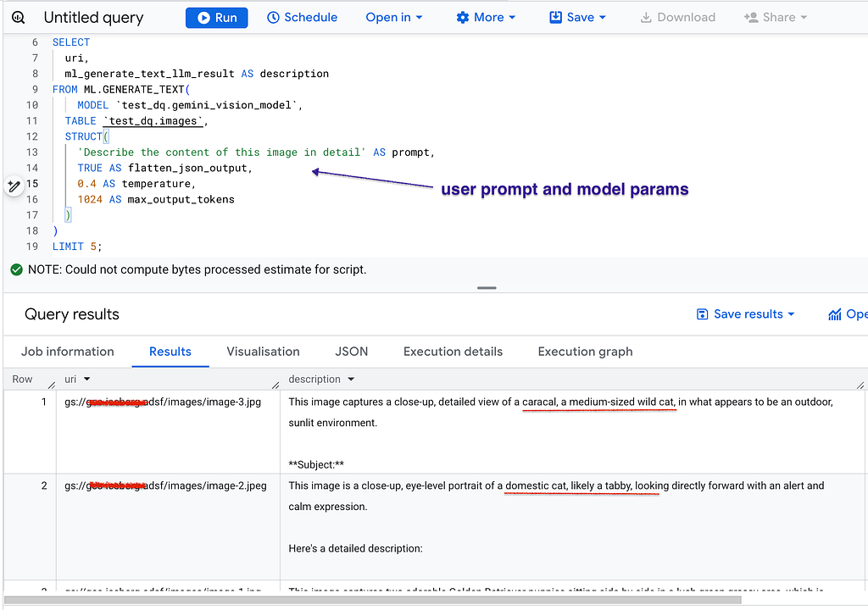Click the Save results disk icon
The height and width of the screenshot is (610, 868).
(x=702, y=314)
